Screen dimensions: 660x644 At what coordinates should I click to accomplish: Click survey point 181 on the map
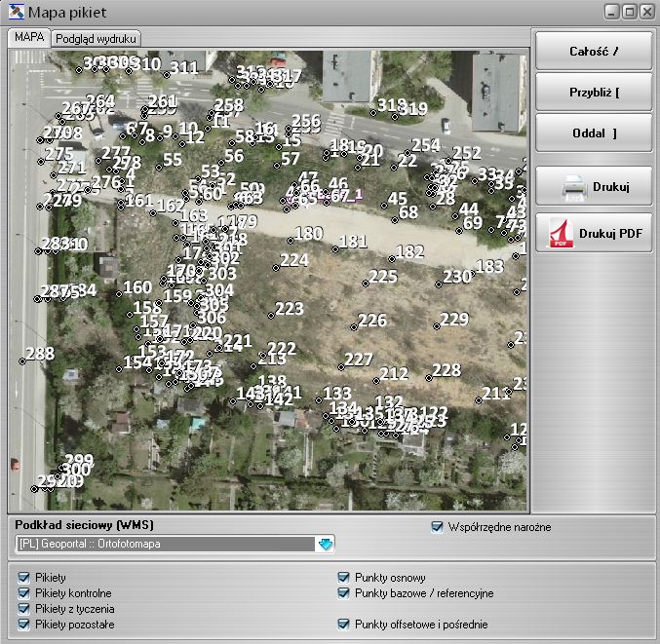[336, 249]
